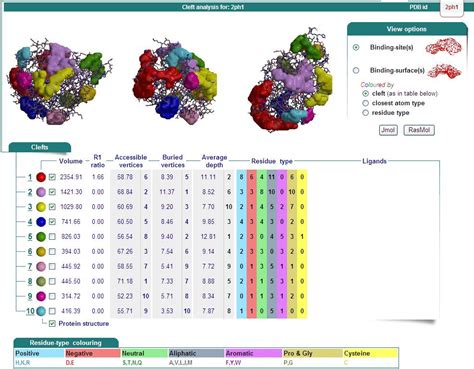Click the Cysteine legend swatch
Image resolution: width=474 pixels, height=369 pixels.
coord(370,353)
